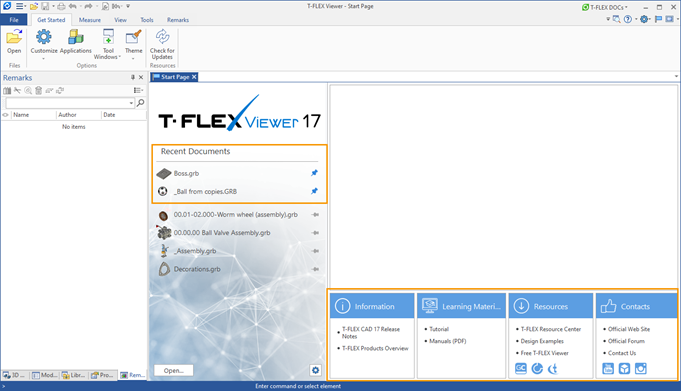The width and height of the screenshot is (681, 391).
Task: Click the search magnifier in Remarks panel
Action: (x=140, y=103)
